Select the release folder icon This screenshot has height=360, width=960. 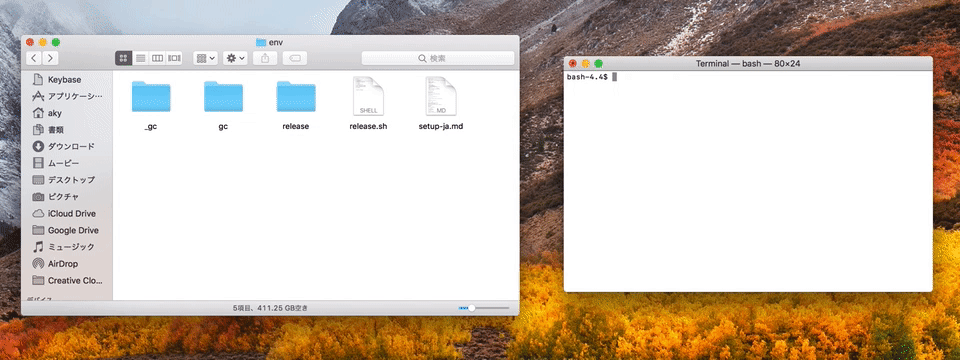pyautogui.click(x=296, y=96)
